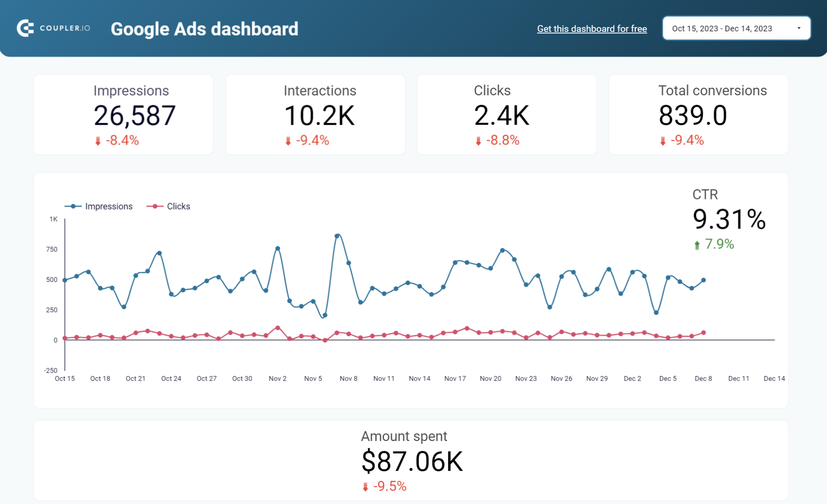Hide the Clicks line by clicking its legend dot
Image resolution: width=827 pixels, height=504 pixels.
click(x=155, y=206)
